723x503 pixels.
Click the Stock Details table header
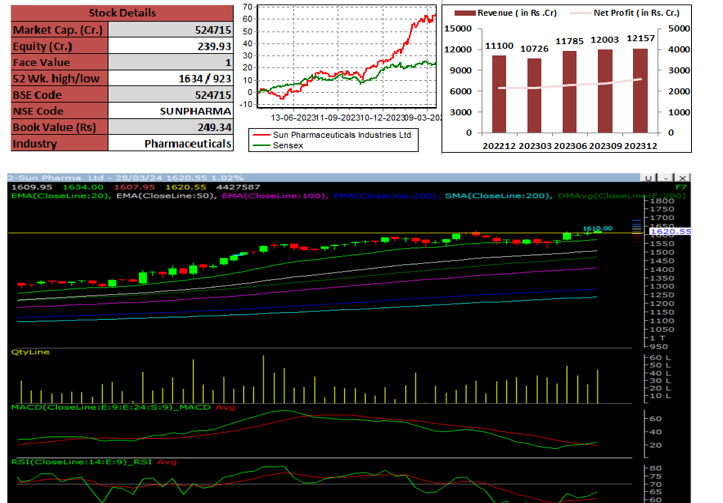(122, 13)
